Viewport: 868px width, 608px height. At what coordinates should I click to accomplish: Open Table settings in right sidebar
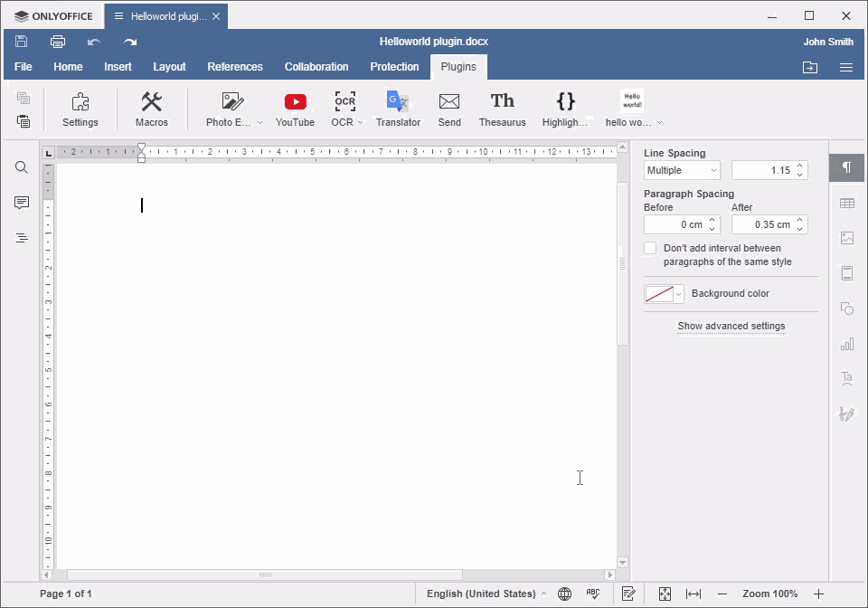tap(847, 204)
